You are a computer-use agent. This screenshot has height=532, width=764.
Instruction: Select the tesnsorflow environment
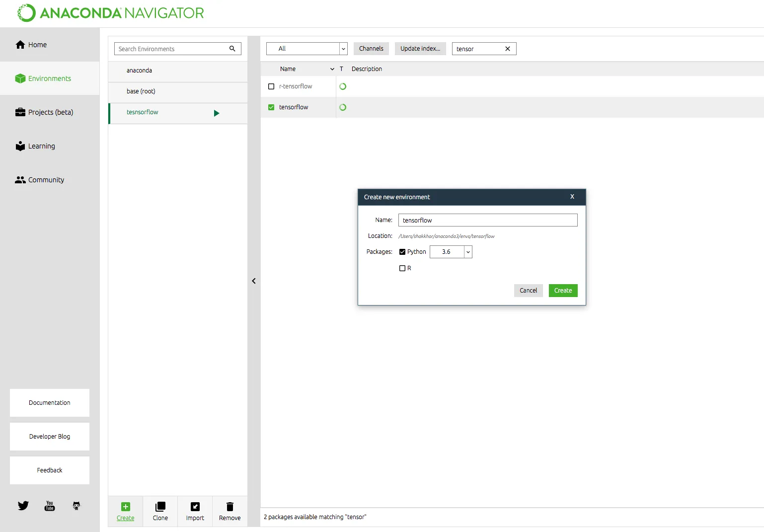pyautogui.click(x=178, y=113)
